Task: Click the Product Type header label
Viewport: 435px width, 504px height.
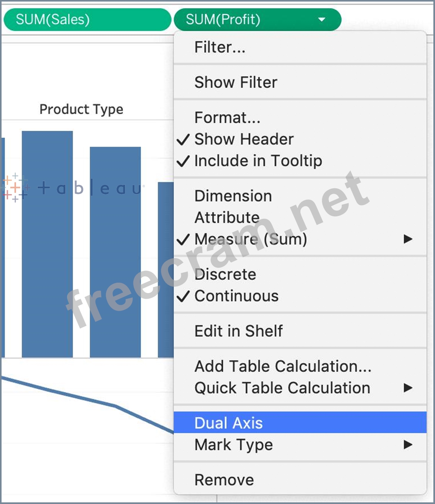Action: (81, 109)
